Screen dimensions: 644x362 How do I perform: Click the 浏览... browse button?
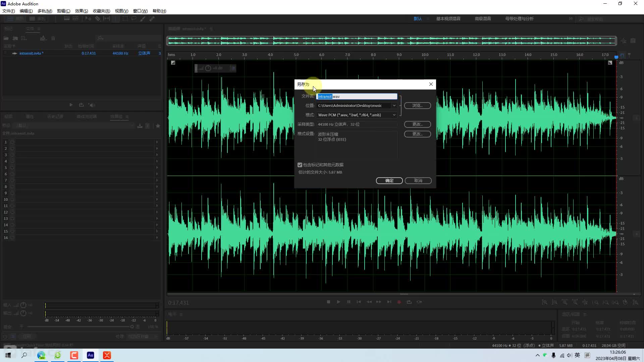pos(417,106)
